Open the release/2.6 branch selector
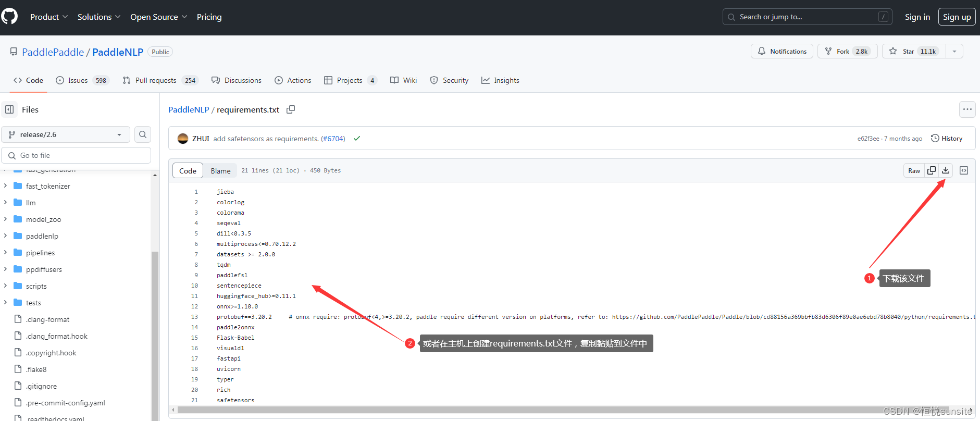980x421 pixels. (66, 134)
